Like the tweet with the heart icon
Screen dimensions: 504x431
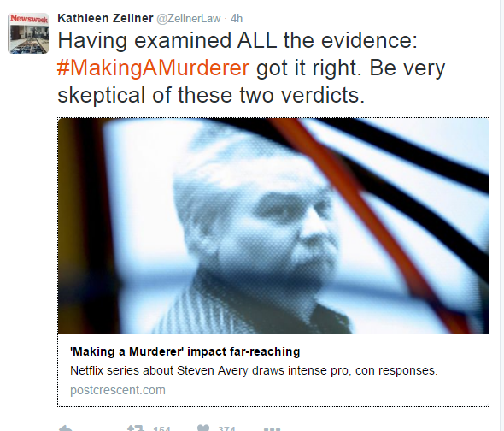point(203,428)
